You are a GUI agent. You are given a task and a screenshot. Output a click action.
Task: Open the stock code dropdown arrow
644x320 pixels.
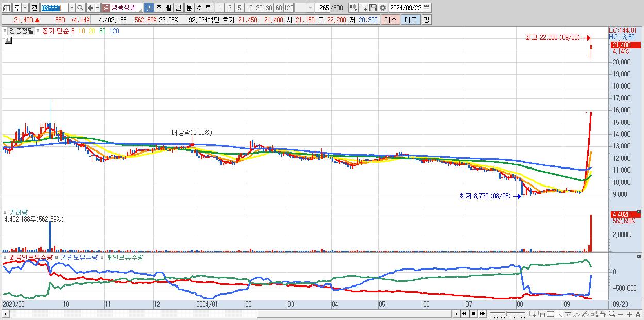72,8
